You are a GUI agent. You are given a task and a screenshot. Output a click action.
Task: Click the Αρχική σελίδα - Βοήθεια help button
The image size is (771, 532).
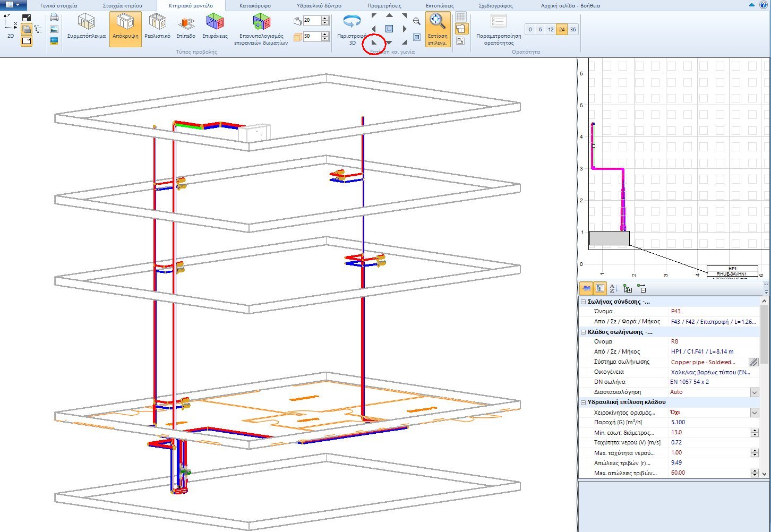click(569, 5)
